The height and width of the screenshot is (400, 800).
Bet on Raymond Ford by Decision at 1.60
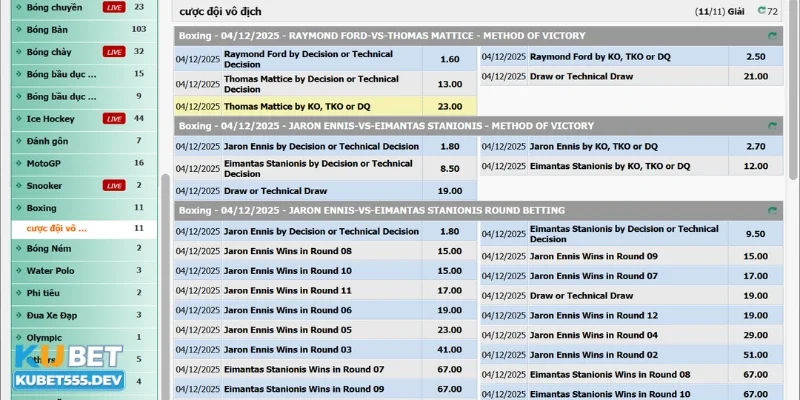click(449, 59)
